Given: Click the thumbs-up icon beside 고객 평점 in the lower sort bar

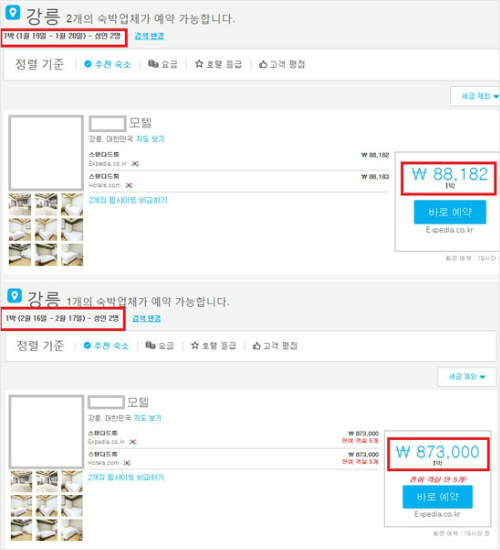Looking at the screenshot, I should 256,346.
